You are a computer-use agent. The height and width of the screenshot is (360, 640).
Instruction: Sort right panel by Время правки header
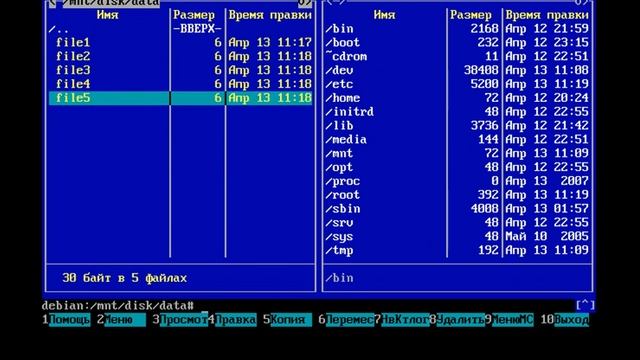click(x=547, y=16)
